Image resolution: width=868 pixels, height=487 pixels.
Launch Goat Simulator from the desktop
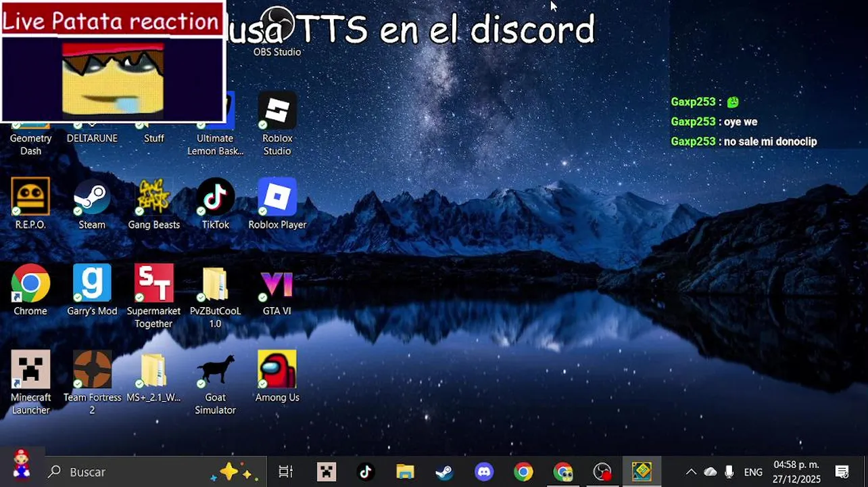pyautogui.click(x=216, y=383)
